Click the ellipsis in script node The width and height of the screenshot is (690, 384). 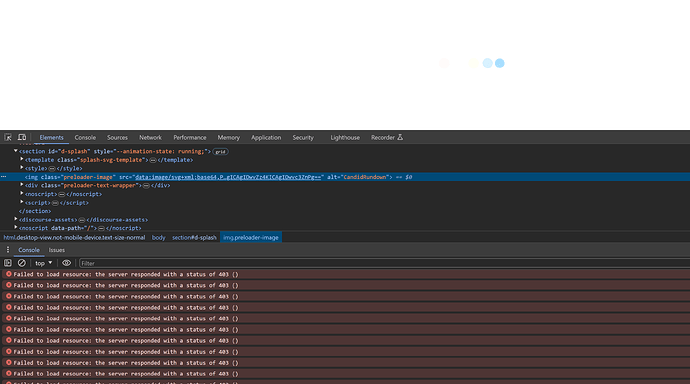pos(55,203)
